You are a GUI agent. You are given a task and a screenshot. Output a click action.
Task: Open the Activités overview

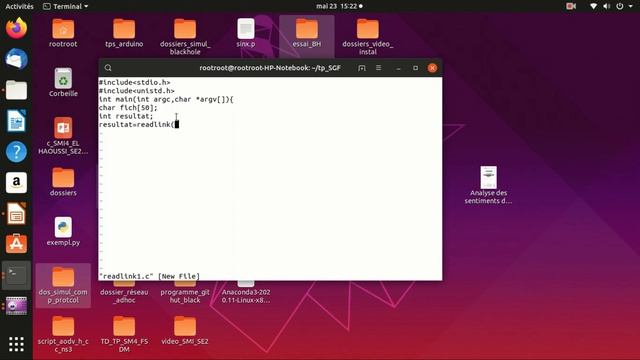(x=19, y=6)
